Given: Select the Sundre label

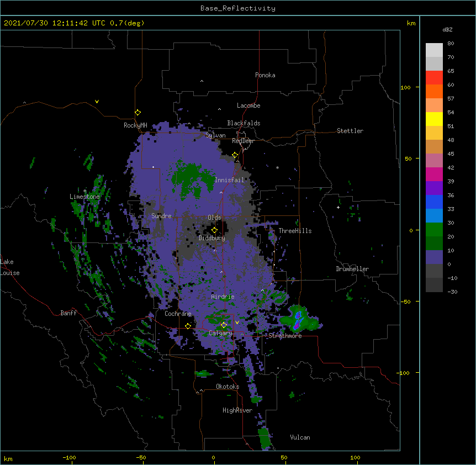Looking at the screenshot, I should coord(161,216).
